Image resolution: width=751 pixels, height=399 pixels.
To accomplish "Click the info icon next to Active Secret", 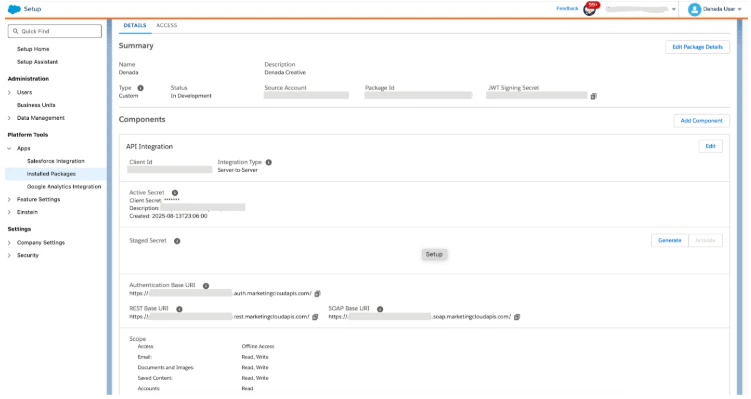I will 175,193.
